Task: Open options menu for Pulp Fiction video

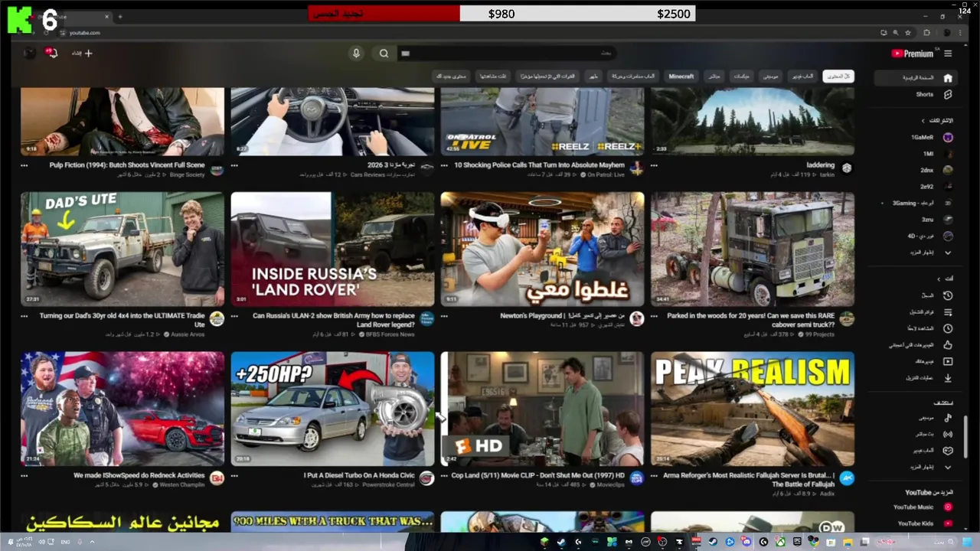Action: pos(24,165)
